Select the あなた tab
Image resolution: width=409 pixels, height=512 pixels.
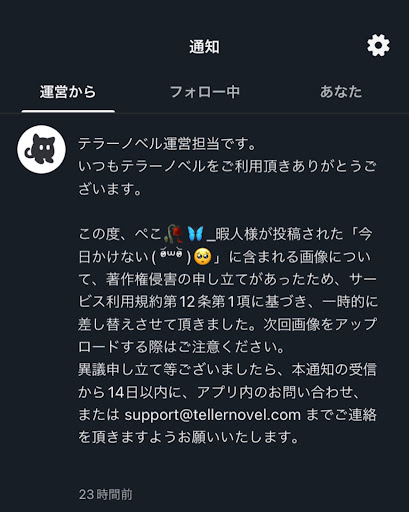click(341, 92)
